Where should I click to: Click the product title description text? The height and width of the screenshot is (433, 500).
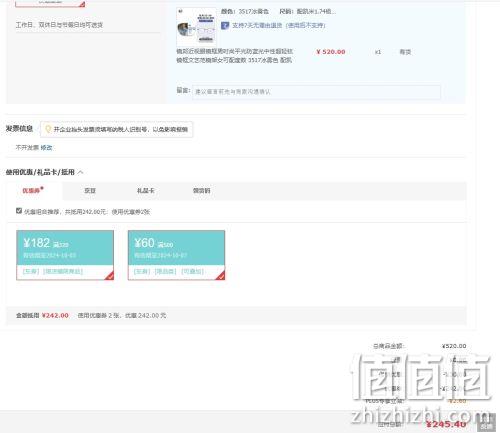point(234,56)
